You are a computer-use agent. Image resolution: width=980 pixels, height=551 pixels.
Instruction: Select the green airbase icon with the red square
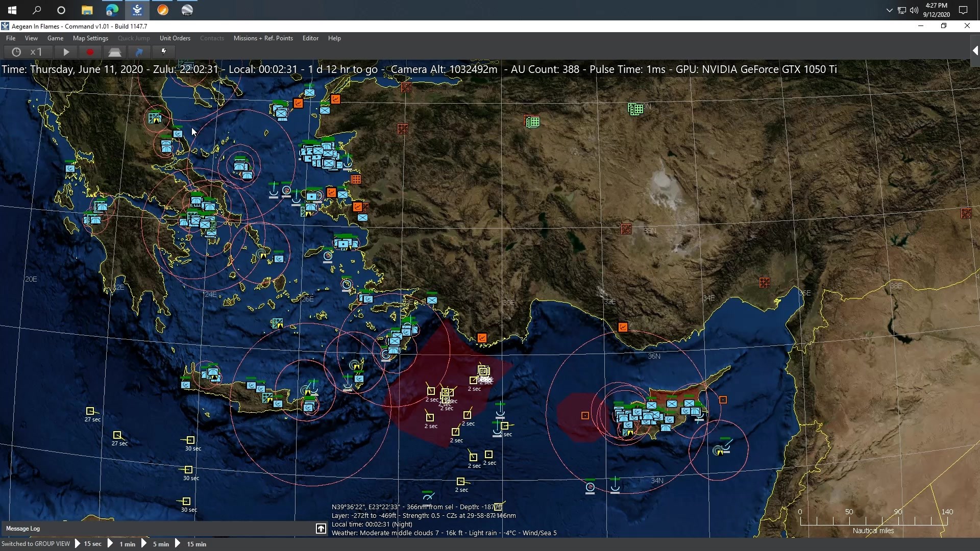click(x=532, y=121)
